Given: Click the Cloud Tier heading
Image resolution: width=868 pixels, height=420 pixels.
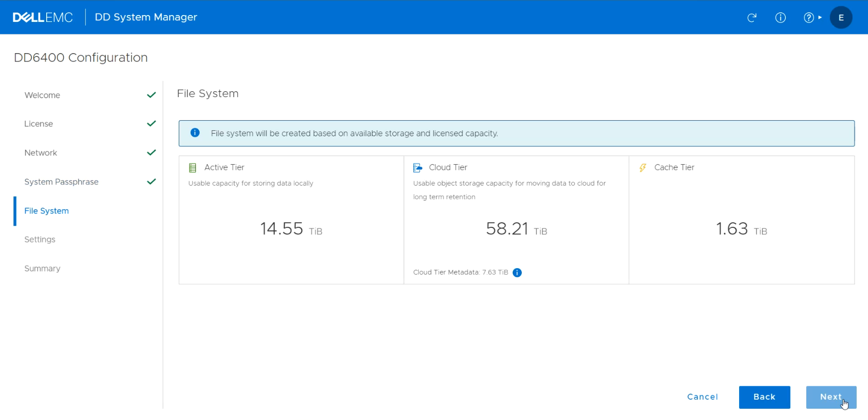Looking at the screenshot, I should point(448,167).
